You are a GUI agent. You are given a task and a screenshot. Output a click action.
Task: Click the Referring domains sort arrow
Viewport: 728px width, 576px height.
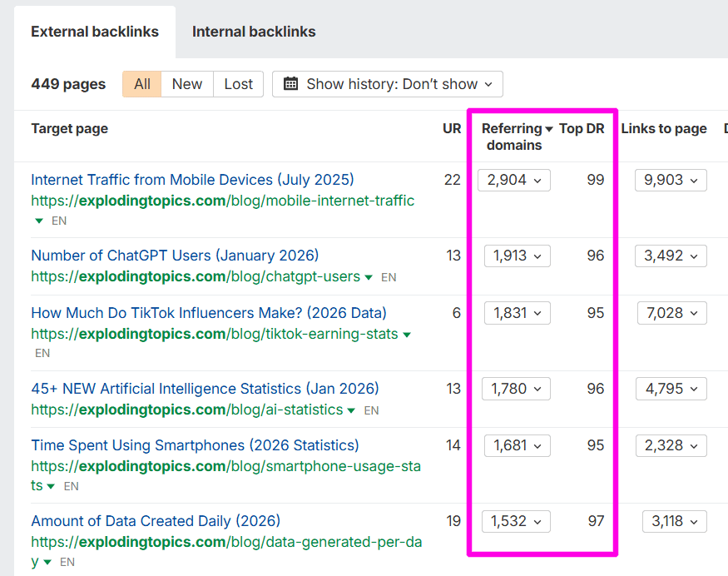(549, 129)
